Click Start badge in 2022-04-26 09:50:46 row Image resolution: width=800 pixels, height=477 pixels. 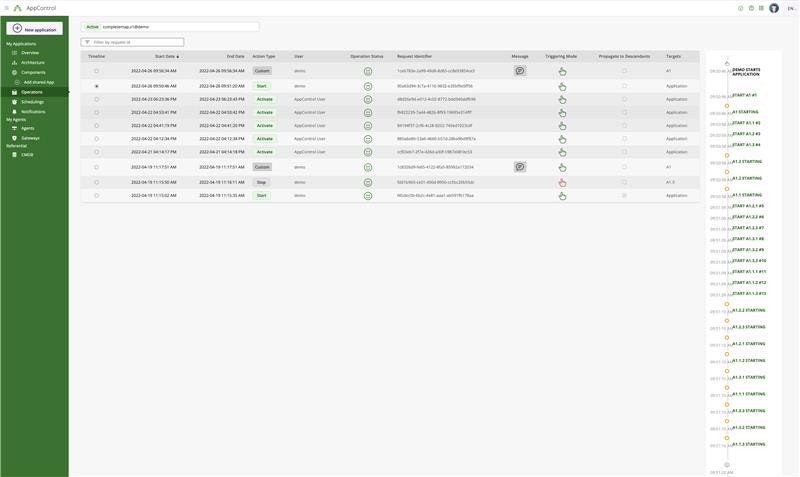(x=262, y=86)
